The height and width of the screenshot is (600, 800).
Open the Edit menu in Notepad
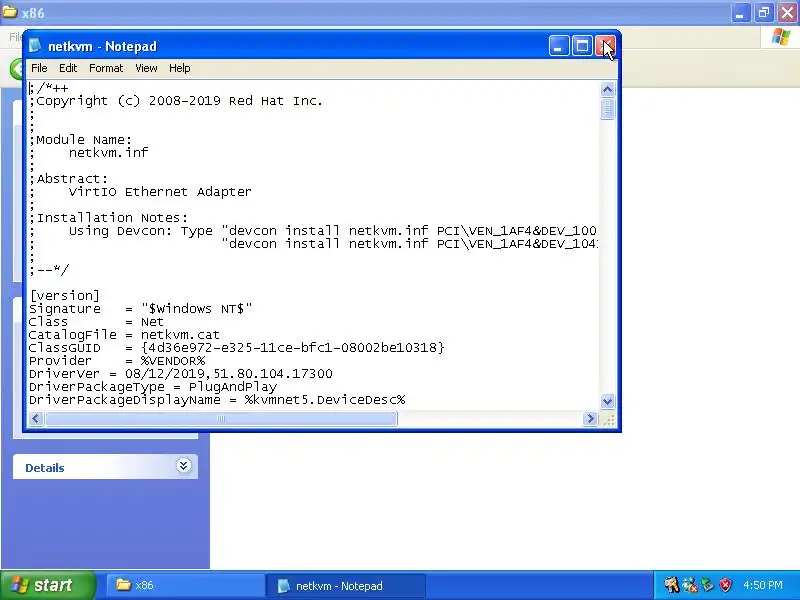(67, 68)
